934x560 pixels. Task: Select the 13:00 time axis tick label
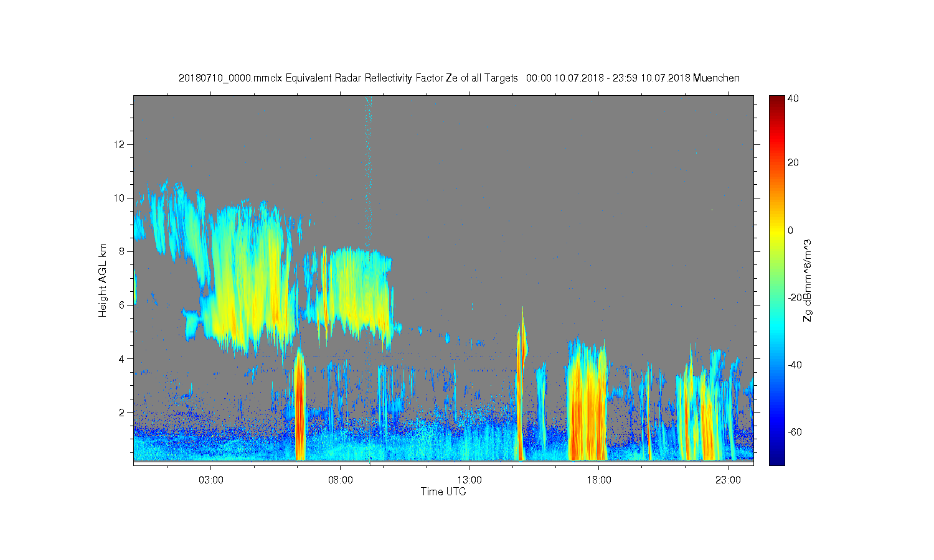(469, 480)
